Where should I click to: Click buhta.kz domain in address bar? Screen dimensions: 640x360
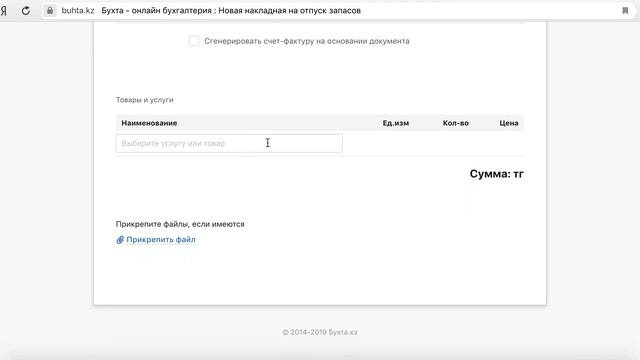78,11
